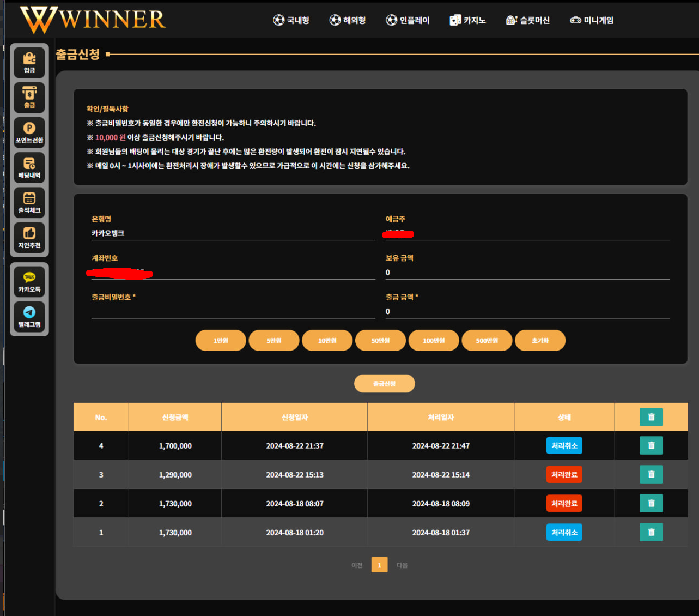Delete withdrawal record number 4 trash icon

[651, 445]
